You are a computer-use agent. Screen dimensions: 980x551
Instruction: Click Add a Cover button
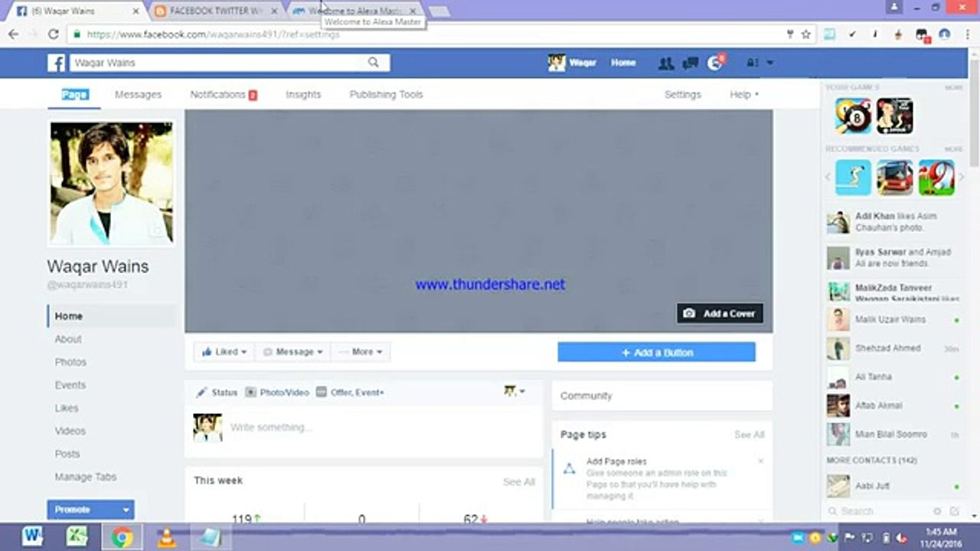720,314
